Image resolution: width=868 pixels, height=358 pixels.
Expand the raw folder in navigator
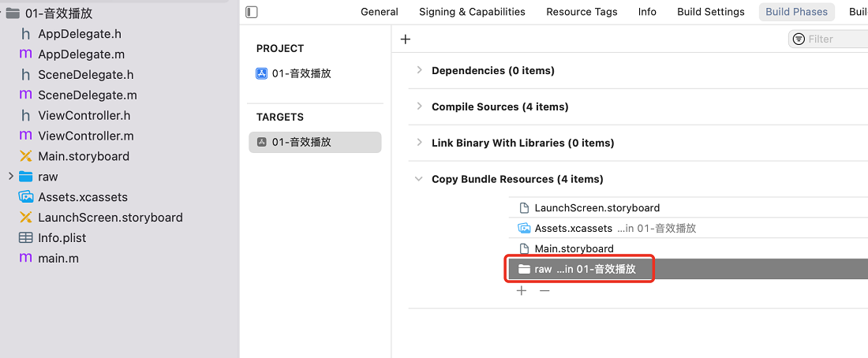tap(10, 177)
